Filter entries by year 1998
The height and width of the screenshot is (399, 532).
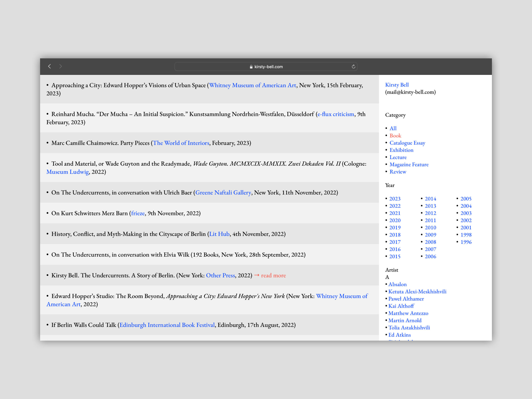coord(466,235)
